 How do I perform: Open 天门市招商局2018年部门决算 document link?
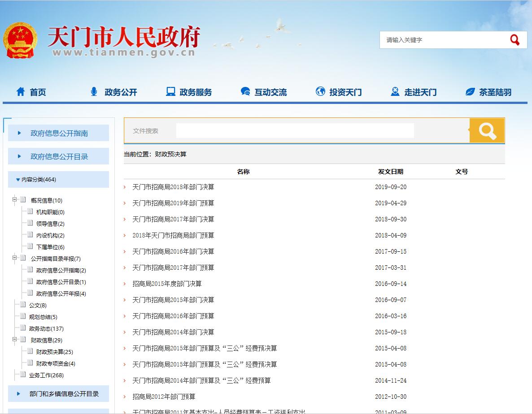(173, 187)
